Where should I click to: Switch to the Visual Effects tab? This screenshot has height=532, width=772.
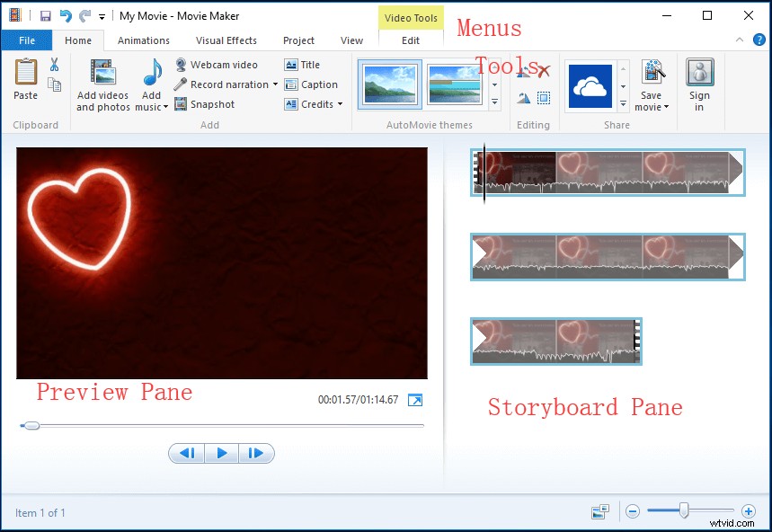[226, 40]
